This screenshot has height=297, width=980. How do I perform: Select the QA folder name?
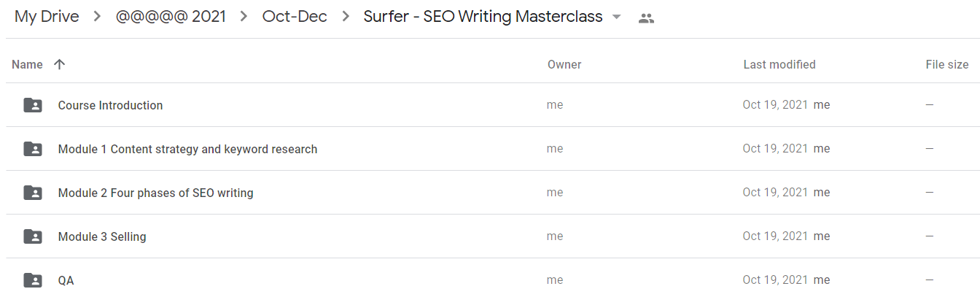[x=66, y=280]
